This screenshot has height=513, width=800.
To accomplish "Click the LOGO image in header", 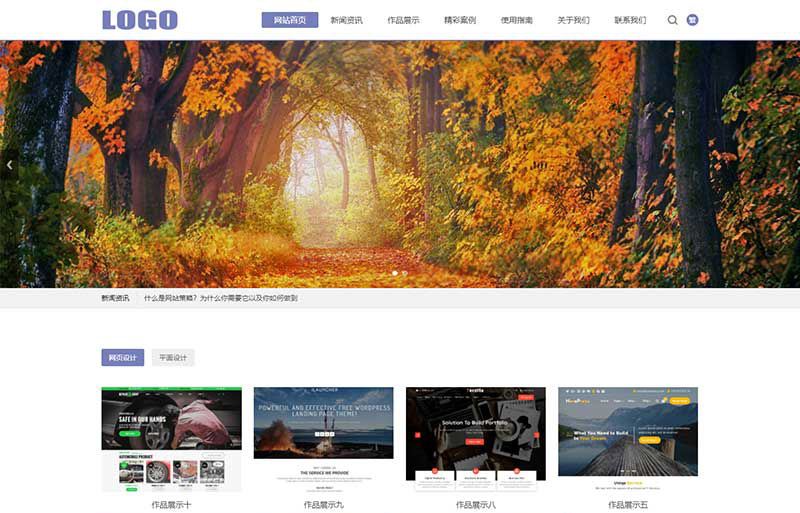I will [x=140, y=20].
